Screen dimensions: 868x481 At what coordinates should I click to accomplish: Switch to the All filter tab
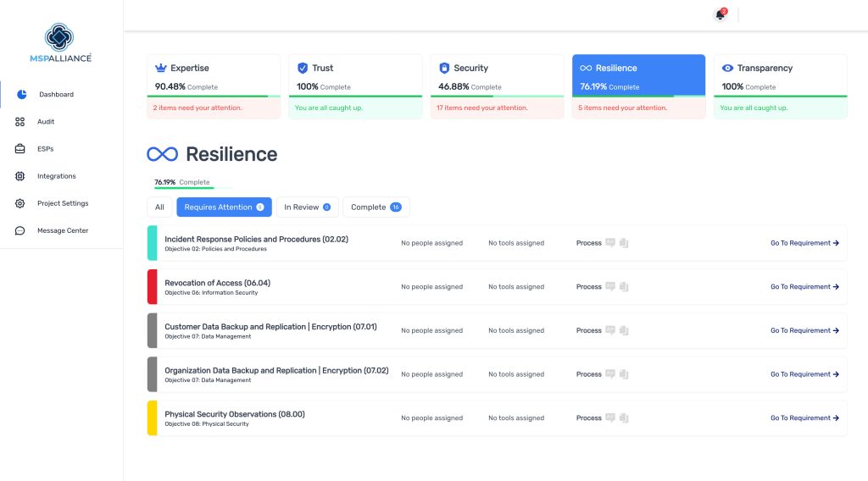(x=159, y=207)
